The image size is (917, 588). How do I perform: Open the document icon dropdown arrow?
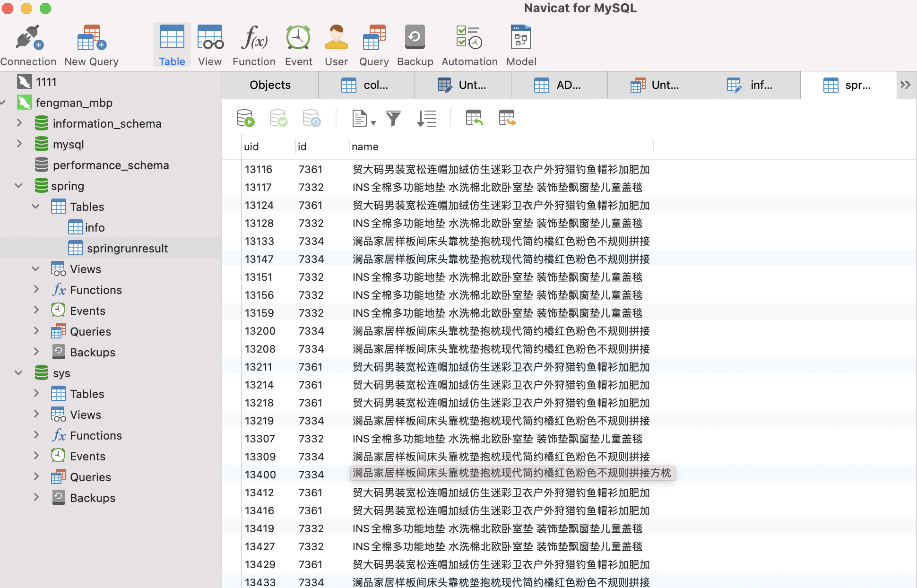pyautogui.click(x=373, y=123)
